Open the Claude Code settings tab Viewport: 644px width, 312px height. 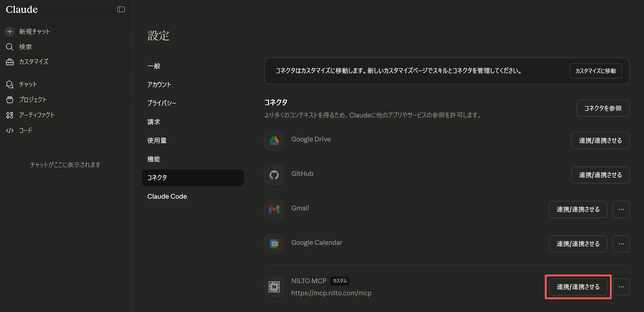(x=167, y=196)
